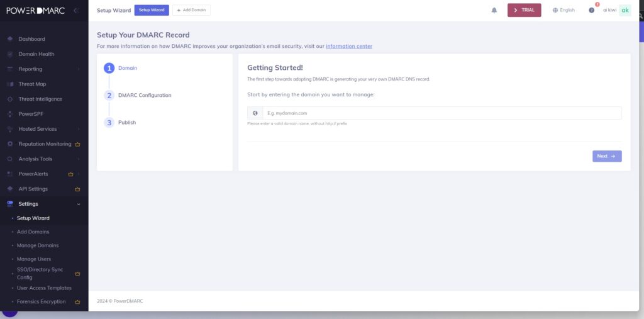This screenshot has width=644, height=319.
Task: Click the Threat Map icon
Action: tap(10, 84)
